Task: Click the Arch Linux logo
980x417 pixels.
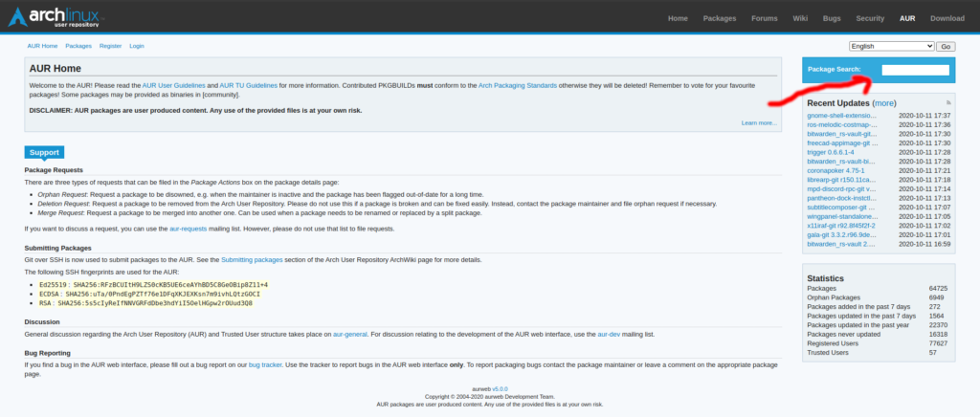Action: (x=56, y=19)
